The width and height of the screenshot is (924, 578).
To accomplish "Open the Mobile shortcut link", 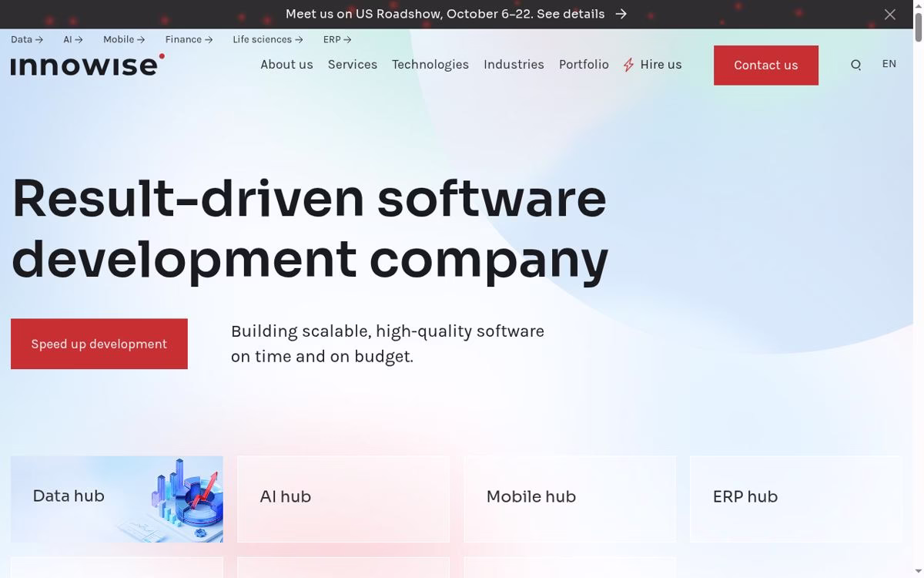I will click(x=124, y=39).
